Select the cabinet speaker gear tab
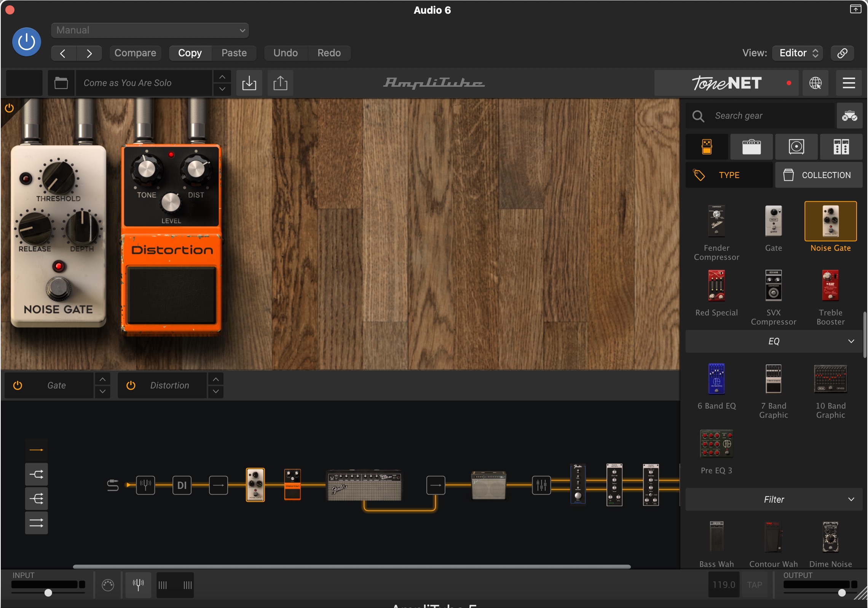868x608 pixels. click(x=796, y=146)
